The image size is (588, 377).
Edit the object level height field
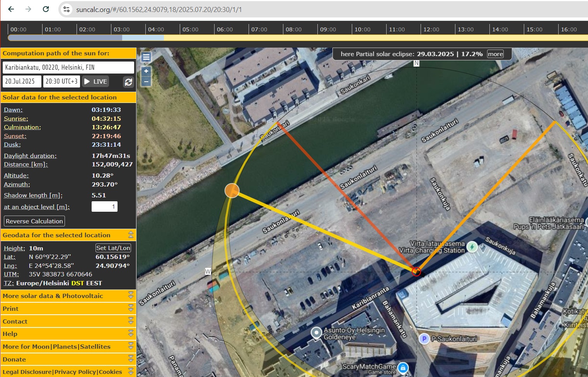[x=104, y=207]
